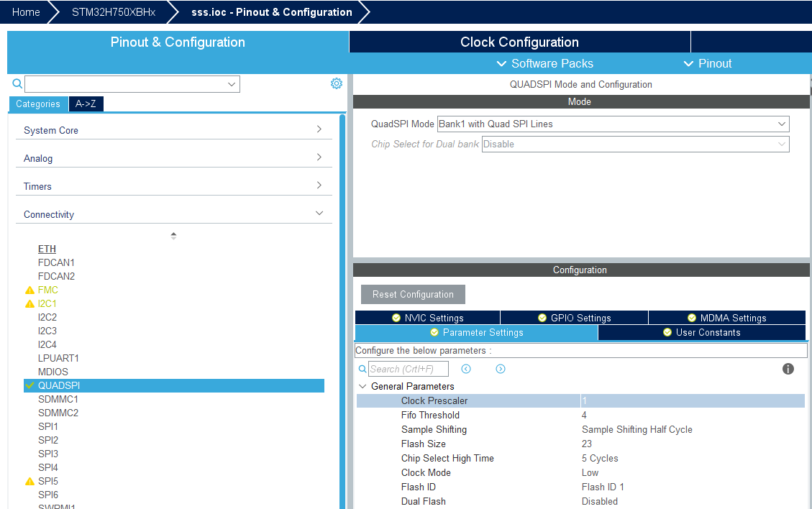This screenshot has height=509, width=812.
Task: Open the MDMA Settings tab
Action: click(727, 318)
